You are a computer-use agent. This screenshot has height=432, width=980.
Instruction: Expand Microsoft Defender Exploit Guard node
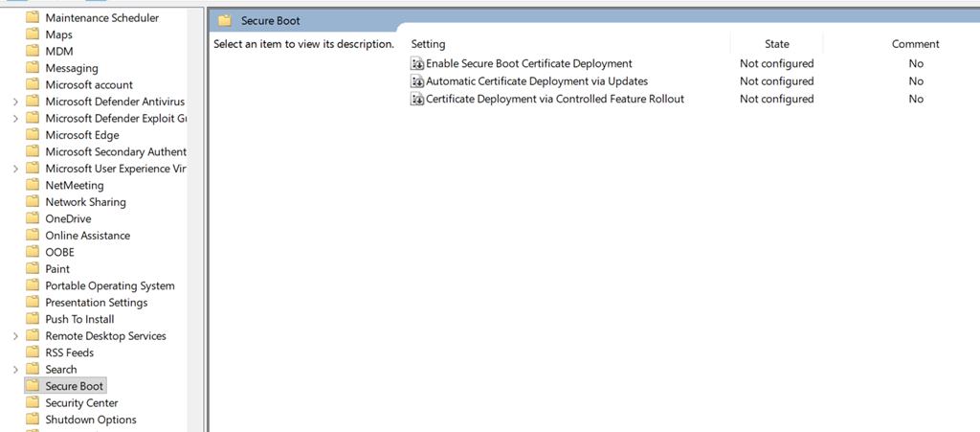point(14,119)
